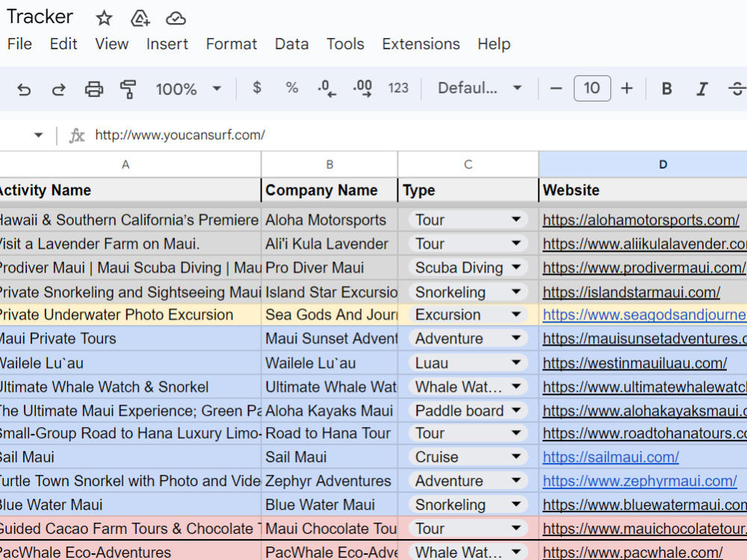
Task: Open the islandstarmaui.com link
Action: click(x=631, y=292)
